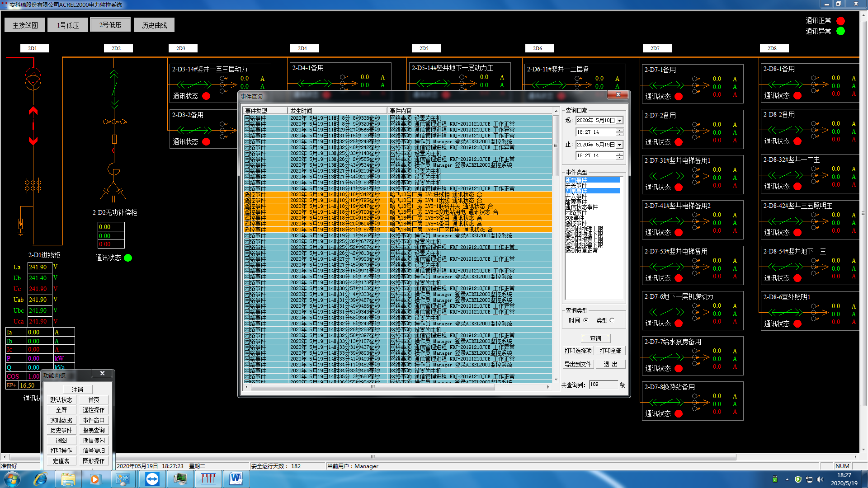
Task: Click the transformer symbol in the 2D1 diagram
Action: [x=33, y=79]
